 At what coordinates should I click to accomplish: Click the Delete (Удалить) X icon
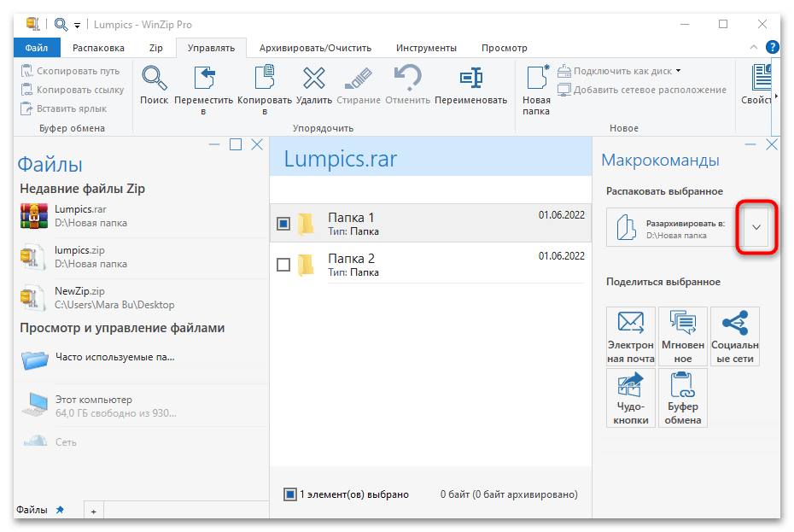tap(314, 79)
